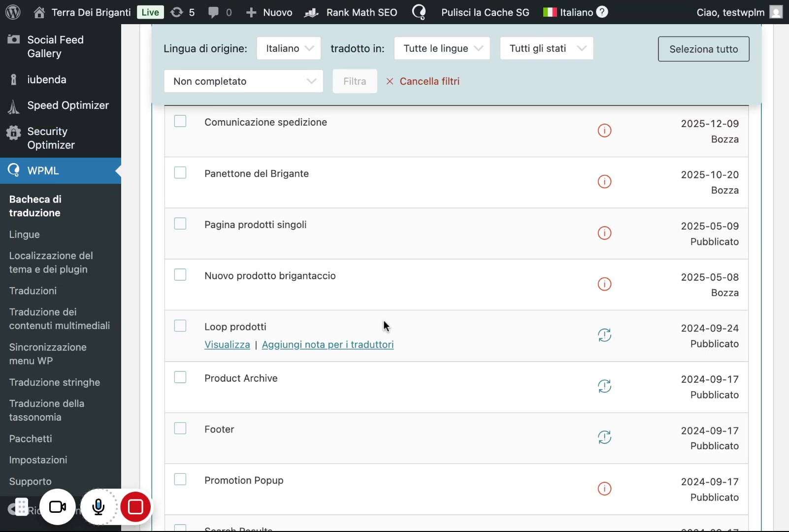Open Traduzione stringhe in the sidebar

click(x=55, y=382)
